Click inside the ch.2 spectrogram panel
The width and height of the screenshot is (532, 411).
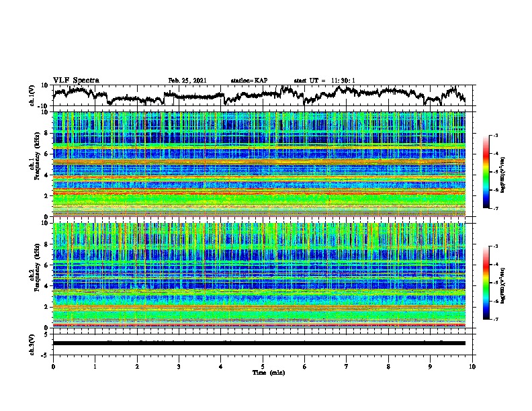[259, 275]
